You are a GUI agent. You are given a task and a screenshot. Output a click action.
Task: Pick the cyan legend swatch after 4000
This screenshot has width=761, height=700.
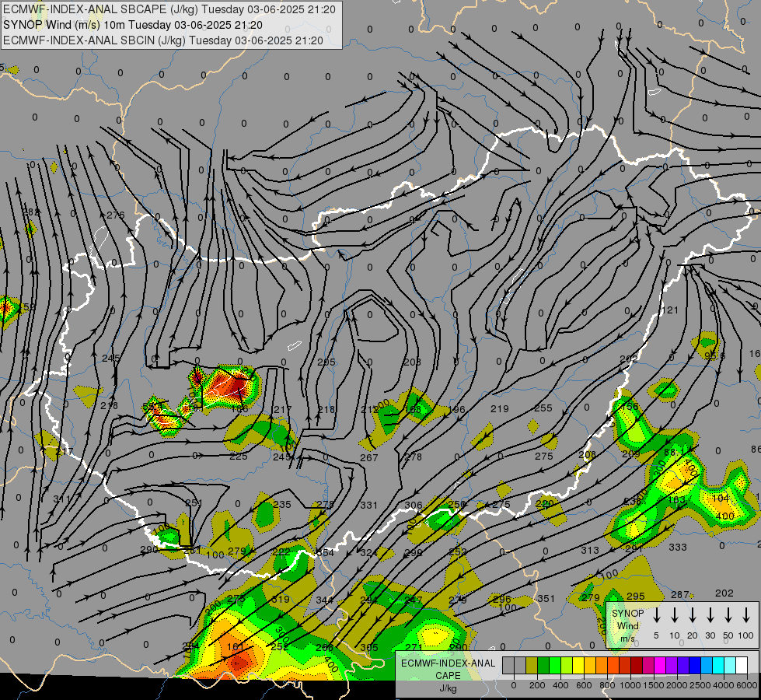(731, 665)
